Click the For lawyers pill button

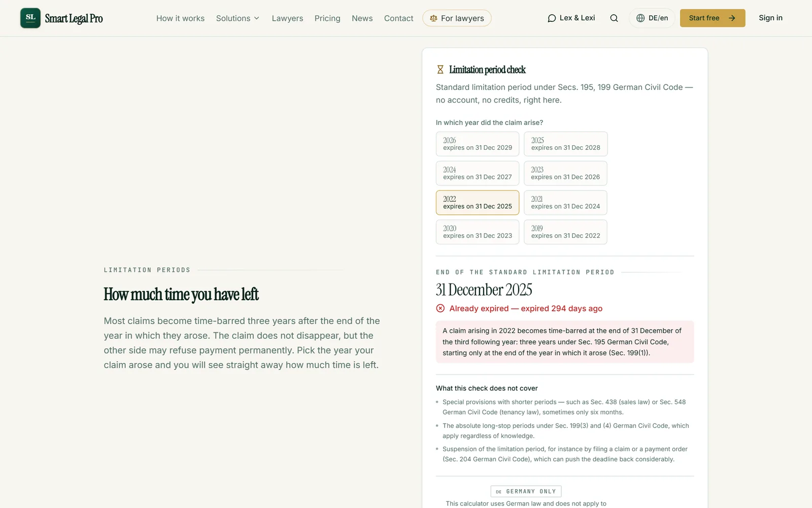coord(457,18)
